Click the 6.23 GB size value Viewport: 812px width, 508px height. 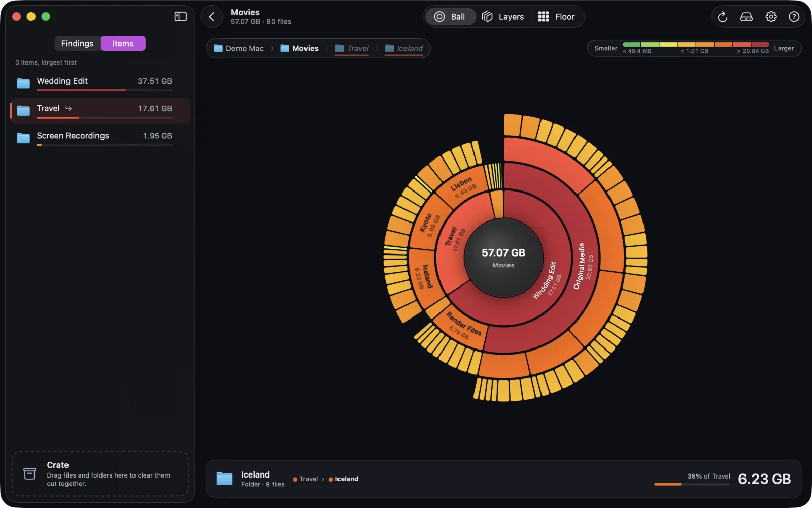tap(764, 479)
